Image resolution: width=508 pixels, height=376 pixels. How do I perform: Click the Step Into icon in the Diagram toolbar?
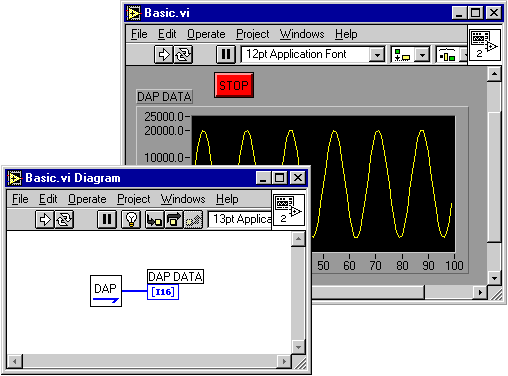click(154, 220)
